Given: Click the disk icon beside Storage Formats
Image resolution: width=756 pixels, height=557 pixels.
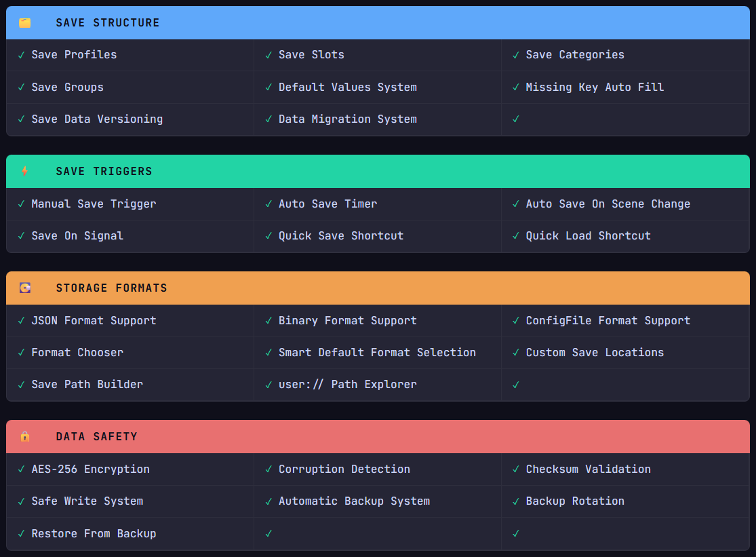Looking at the screenshot, I should (25, 288).
